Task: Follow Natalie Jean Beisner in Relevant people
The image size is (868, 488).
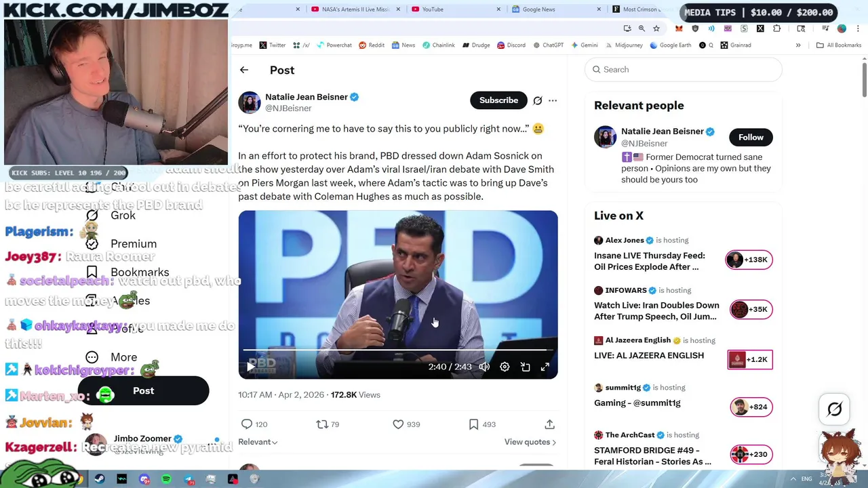Action: (x=751, y=138)
